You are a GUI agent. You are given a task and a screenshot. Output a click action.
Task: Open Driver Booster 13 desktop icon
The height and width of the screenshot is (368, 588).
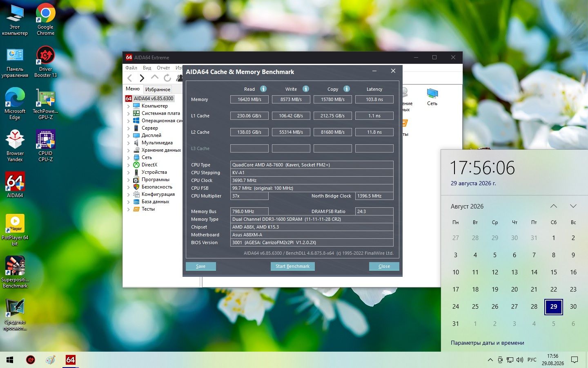coord(45,62)
